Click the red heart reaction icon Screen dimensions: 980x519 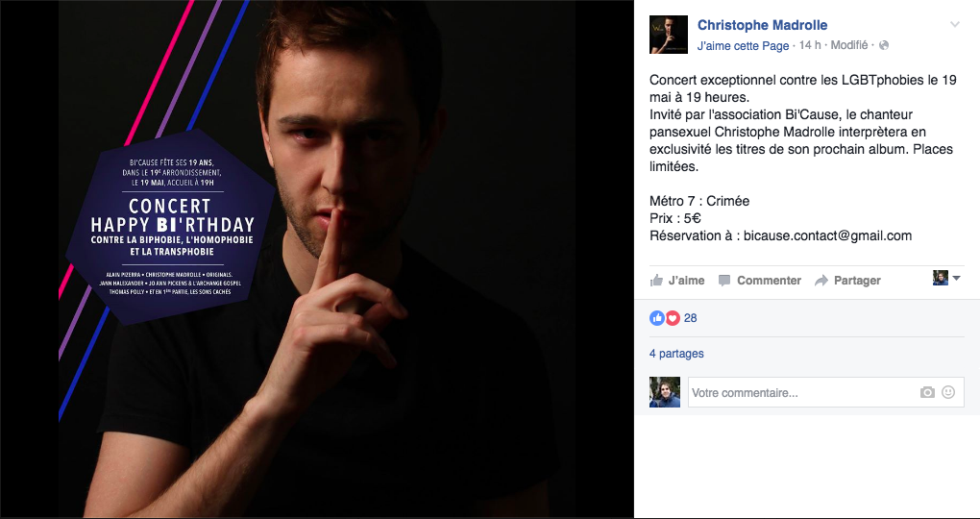(672, 318)
